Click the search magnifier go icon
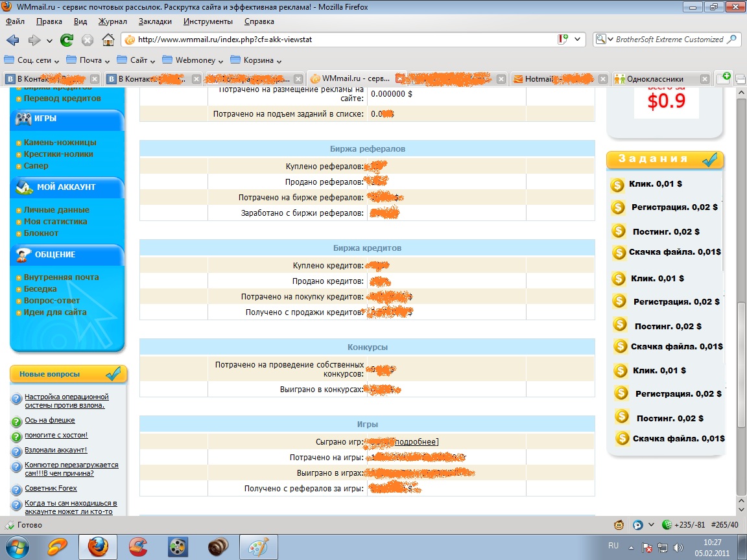 click(731, 40)
